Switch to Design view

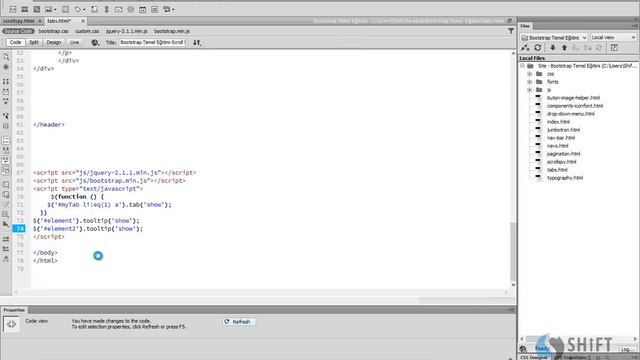coord(53,42)
